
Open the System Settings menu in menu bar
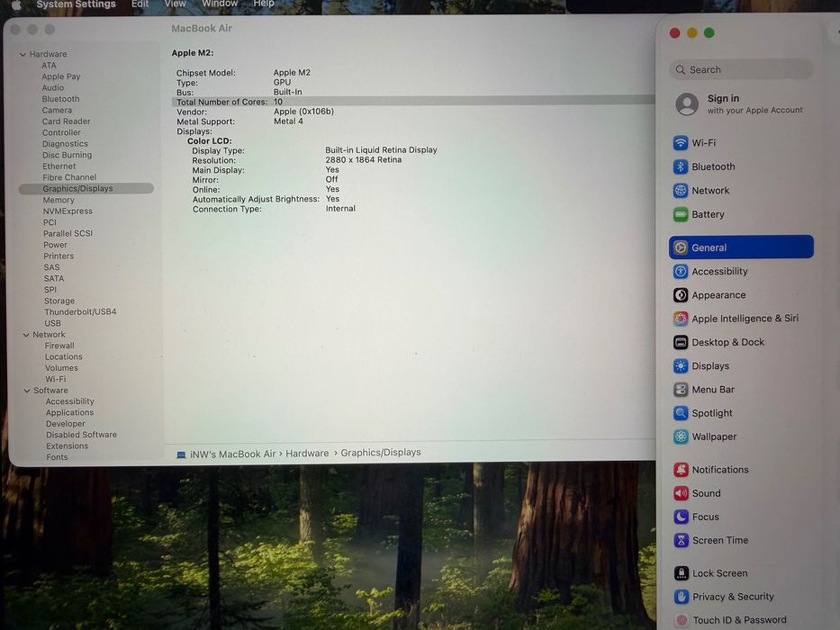[x=76, y=4]
